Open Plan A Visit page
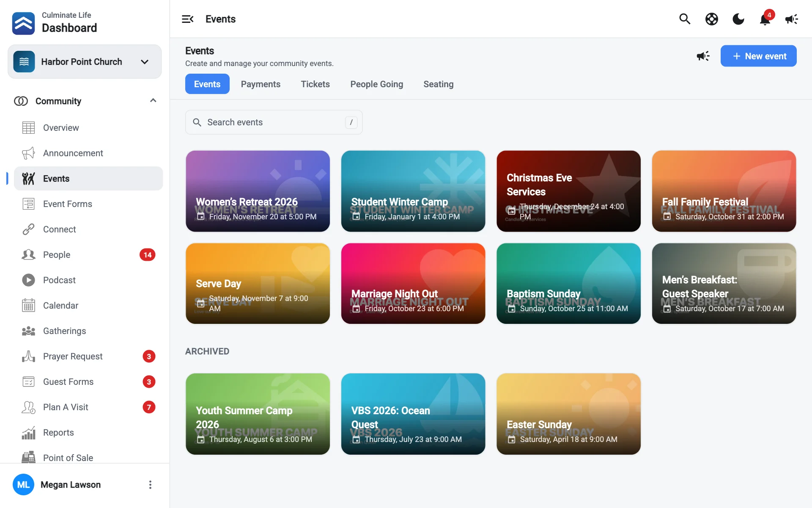 pos(88,407)
